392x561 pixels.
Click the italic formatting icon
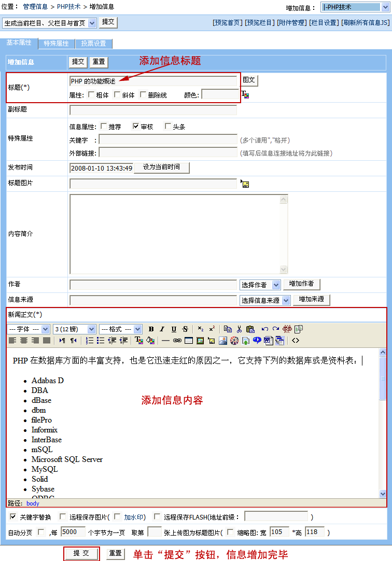(162, 329)
